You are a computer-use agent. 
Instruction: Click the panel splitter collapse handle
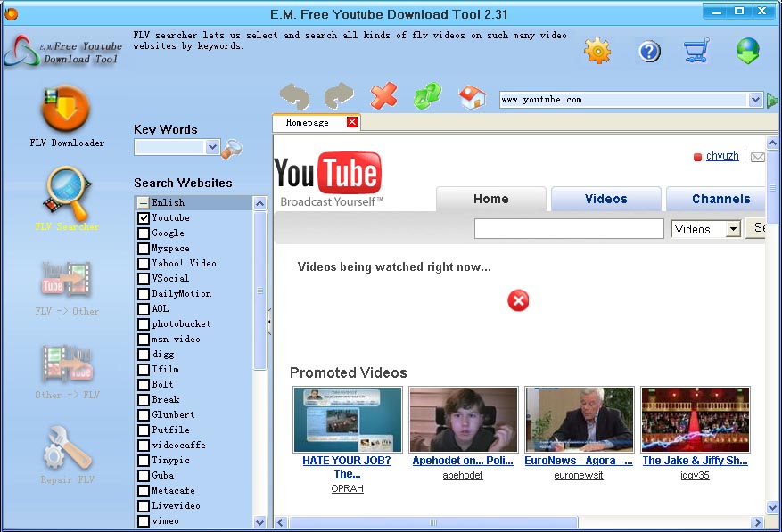270,322
